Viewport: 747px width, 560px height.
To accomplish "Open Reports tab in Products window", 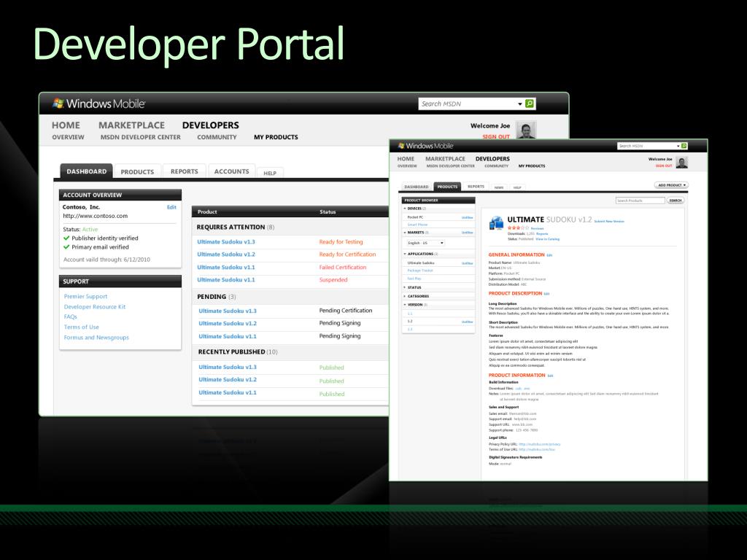I will point(476,187).
